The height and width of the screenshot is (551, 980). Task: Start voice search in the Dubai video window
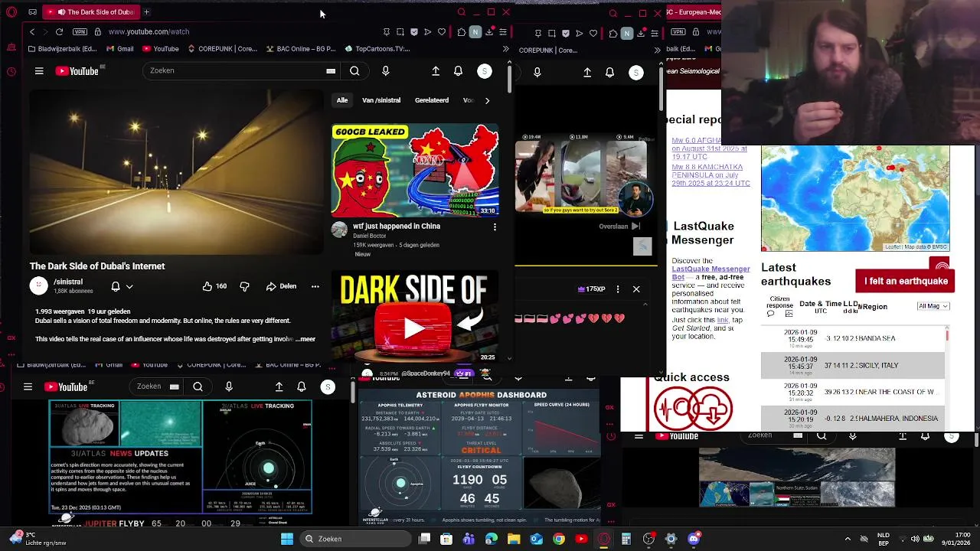coord(385,70)
